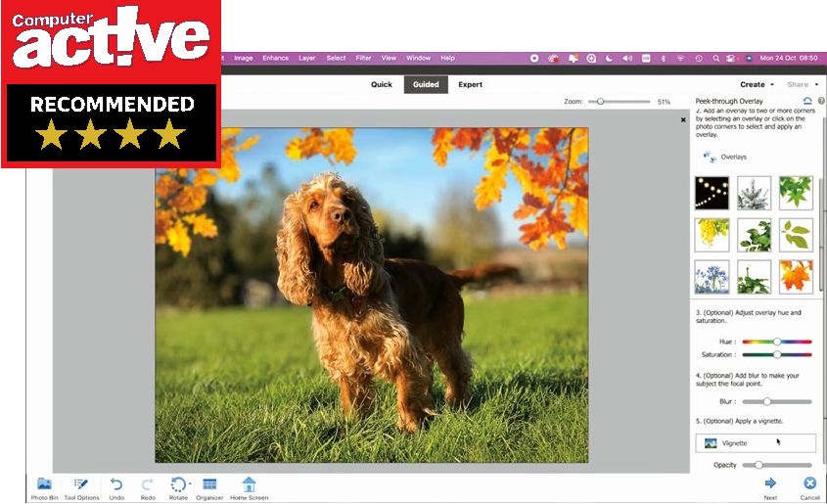The image size is (827, 504).
Task: Adjust the overlay Saturation slider
Action: tap(777, 355)
